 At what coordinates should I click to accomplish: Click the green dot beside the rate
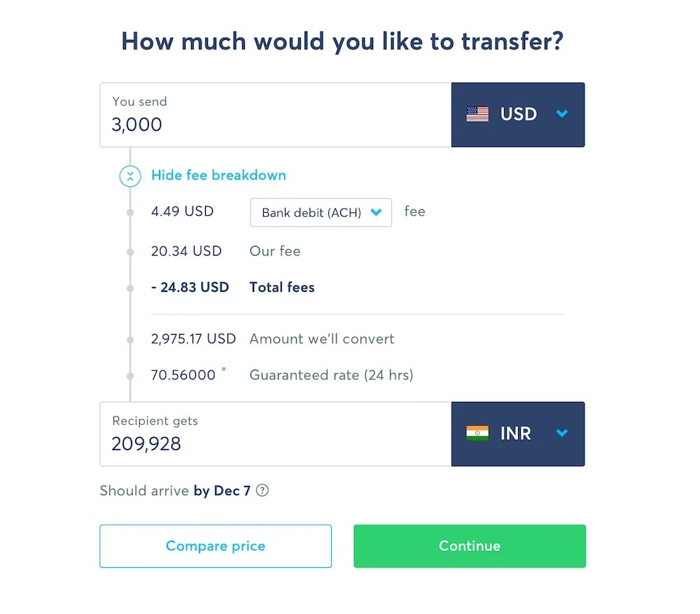[224, 368]
